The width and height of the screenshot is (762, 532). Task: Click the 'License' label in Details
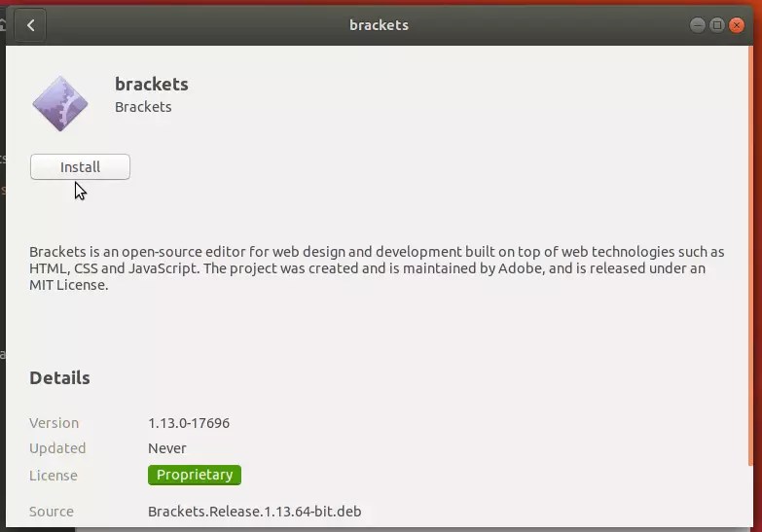(x=54, y=476)
